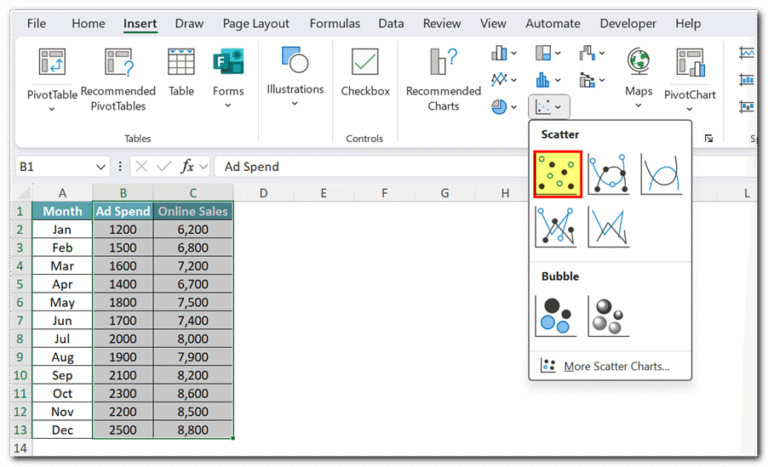Click the hierarchy treemap chart icon

pyautogui.click(x=543, y=53)
